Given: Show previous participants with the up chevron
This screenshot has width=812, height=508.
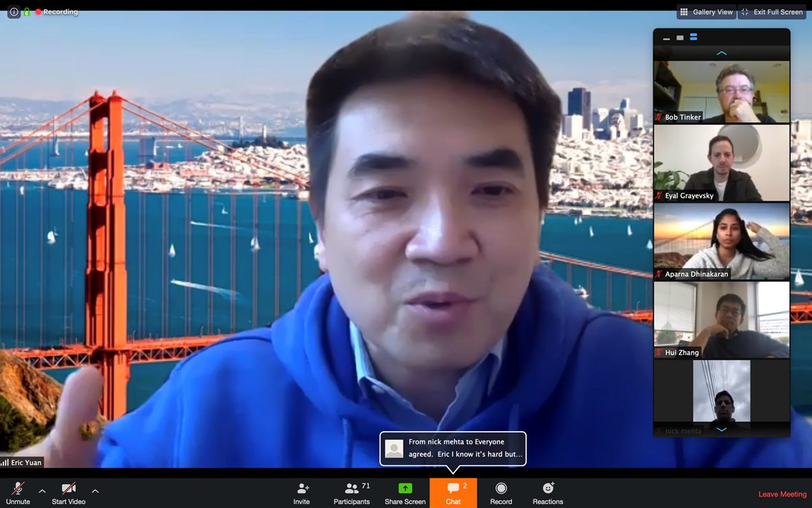Looking at the screenshot, I should pos(721,53).
